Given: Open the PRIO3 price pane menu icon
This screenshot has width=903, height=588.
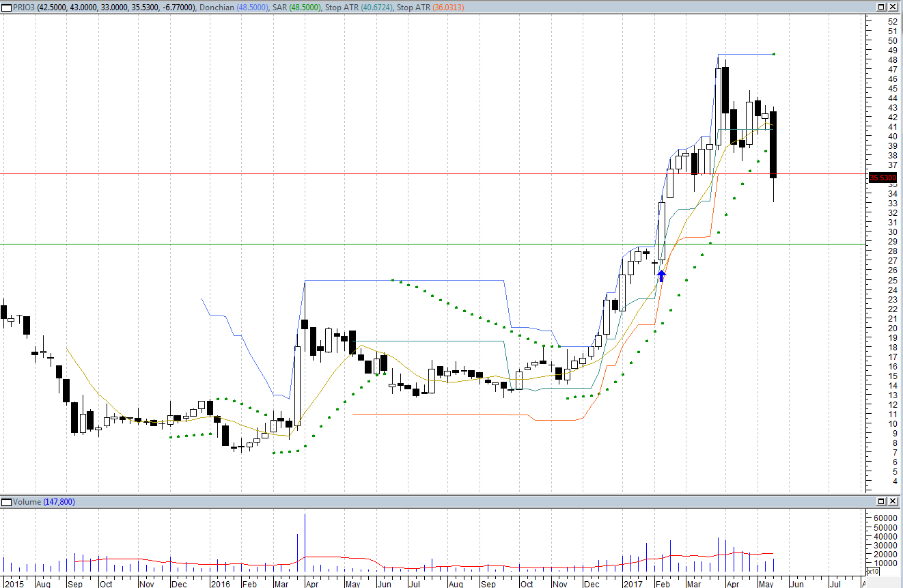Looking at the screenshot, I should coord(6,6).
